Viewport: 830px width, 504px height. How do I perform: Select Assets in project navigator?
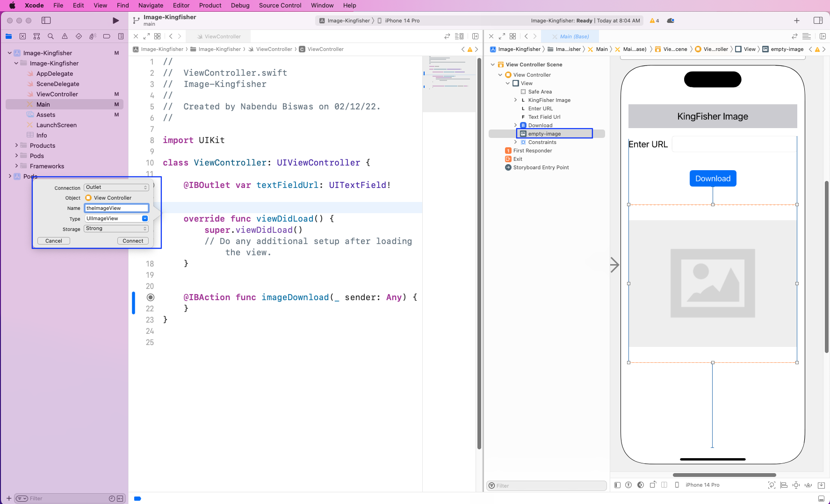46,115
